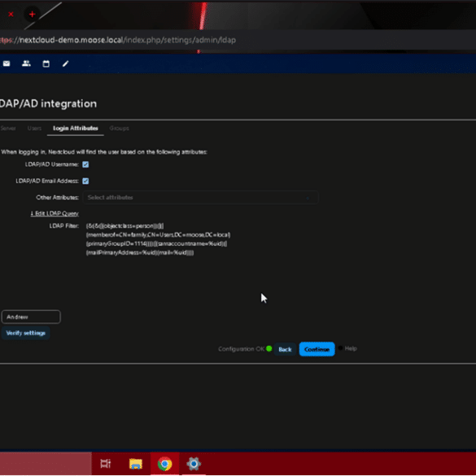Click the Verify settings button
476x476 pixels.
click(26, 333)
